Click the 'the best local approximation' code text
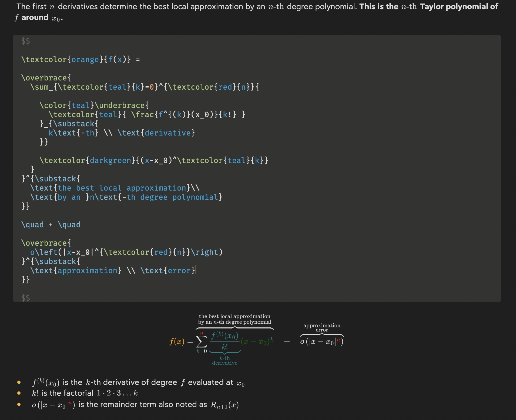The image size is (516, 420). click(x=122, y=188)
